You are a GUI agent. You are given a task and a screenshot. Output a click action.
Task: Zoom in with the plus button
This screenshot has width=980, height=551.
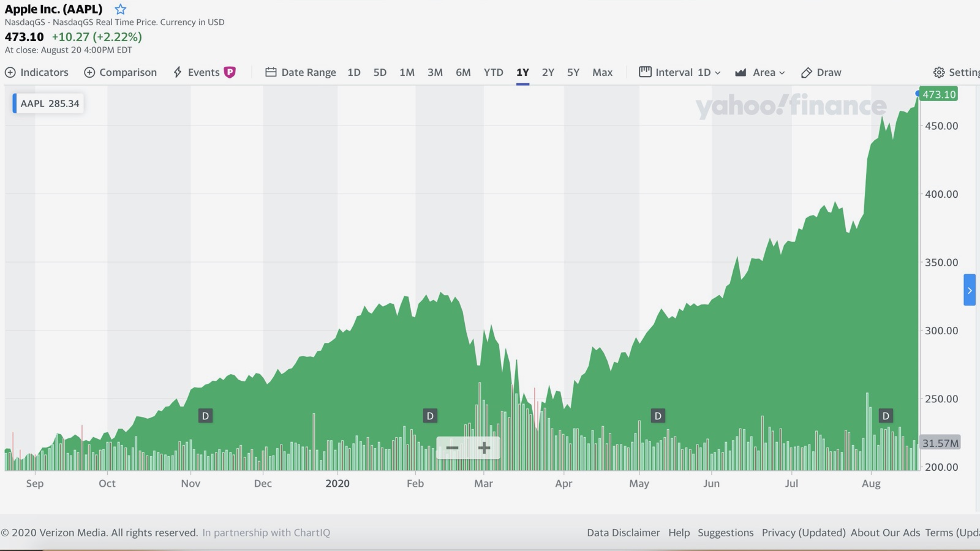click(x=484, y=448)
